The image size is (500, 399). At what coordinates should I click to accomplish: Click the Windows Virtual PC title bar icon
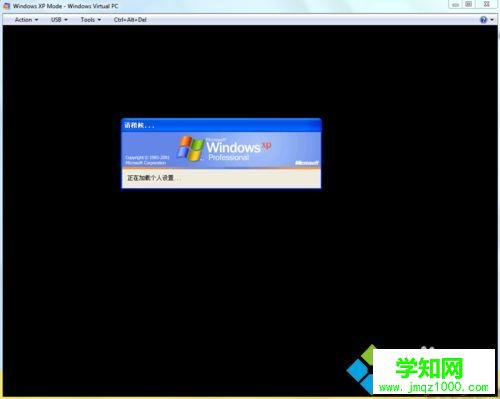[x=7, y=6]
